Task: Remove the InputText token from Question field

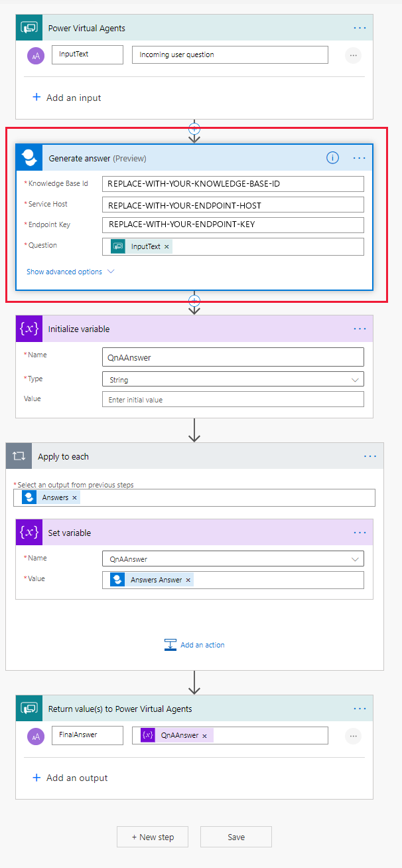Action: (x=167, y=246)
